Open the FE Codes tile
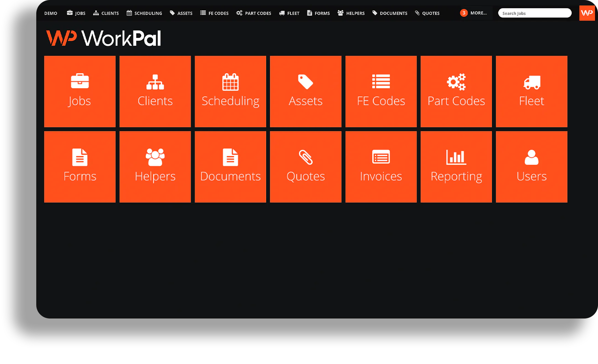598x364 pixels. coord(381,91)
